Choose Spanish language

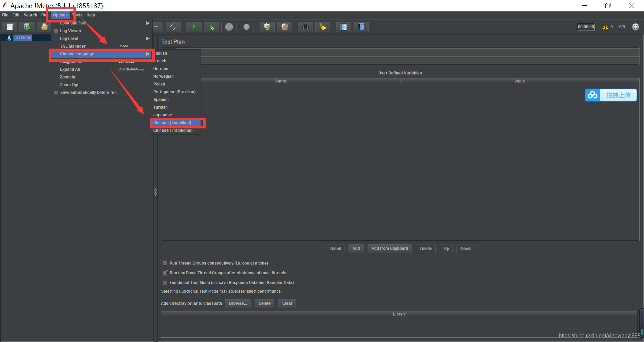click(x=176, y=100)
